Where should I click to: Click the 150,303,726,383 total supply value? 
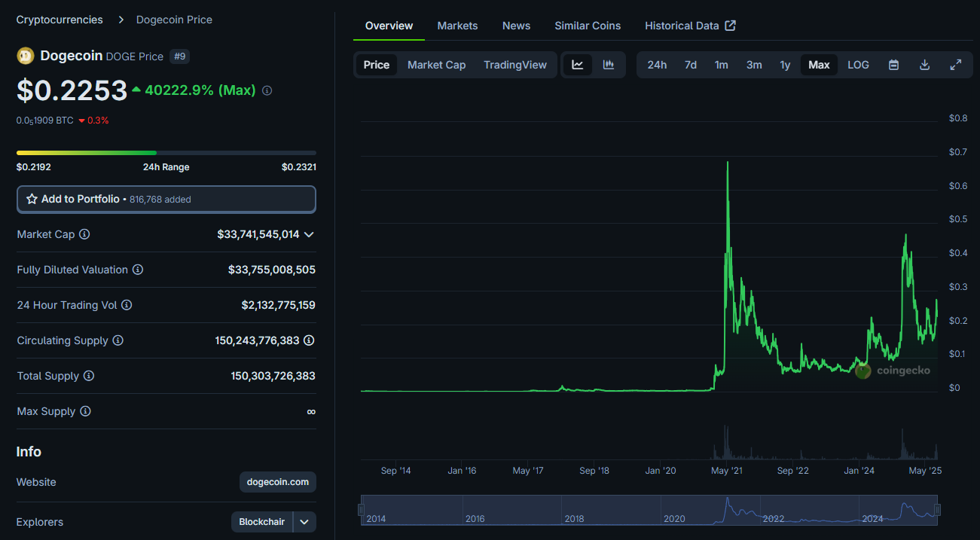click(x=273, y=376)
